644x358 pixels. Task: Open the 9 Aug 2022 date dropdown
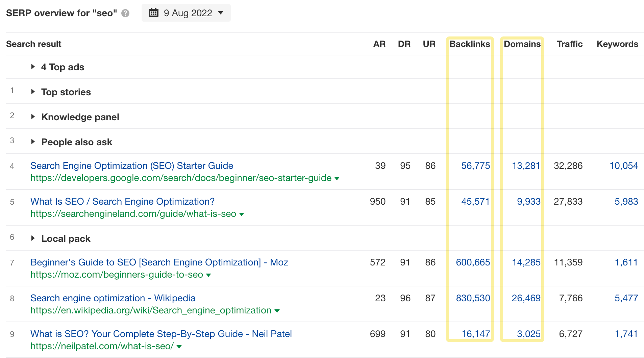pos(221,13)
